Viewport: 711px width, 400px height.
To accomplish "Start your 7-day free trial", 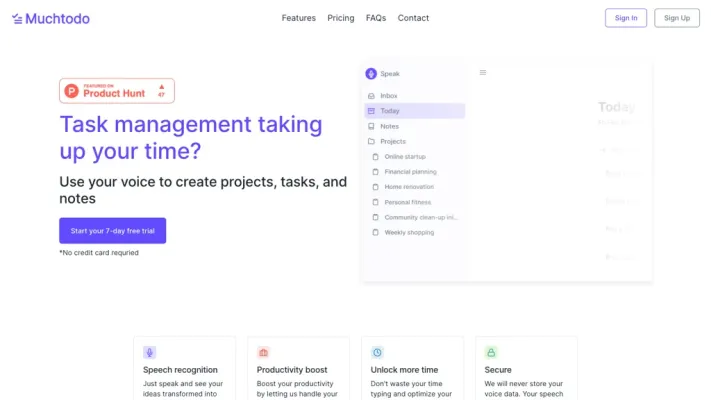I will point(112,231).
